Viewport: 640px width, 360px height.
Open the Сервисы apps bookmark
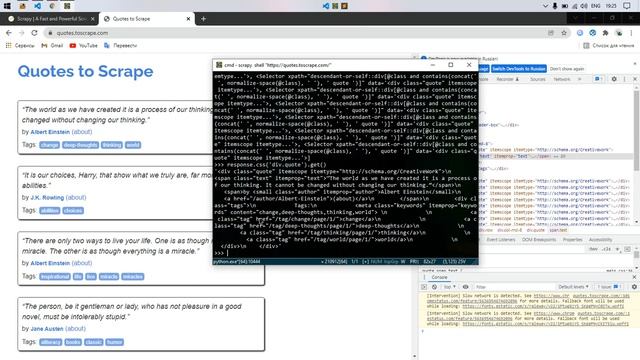(20, 46)
